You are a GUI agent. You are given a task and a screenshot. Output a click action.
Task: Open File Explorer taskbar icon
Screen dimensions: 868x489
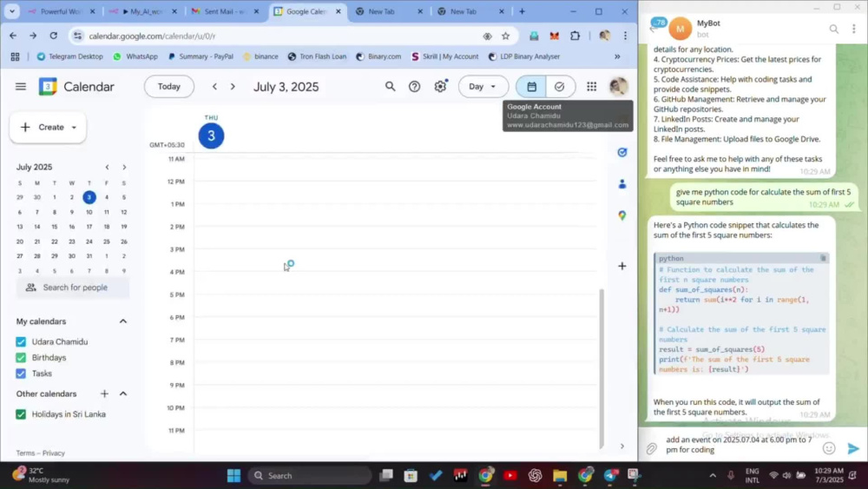point(560,476)
